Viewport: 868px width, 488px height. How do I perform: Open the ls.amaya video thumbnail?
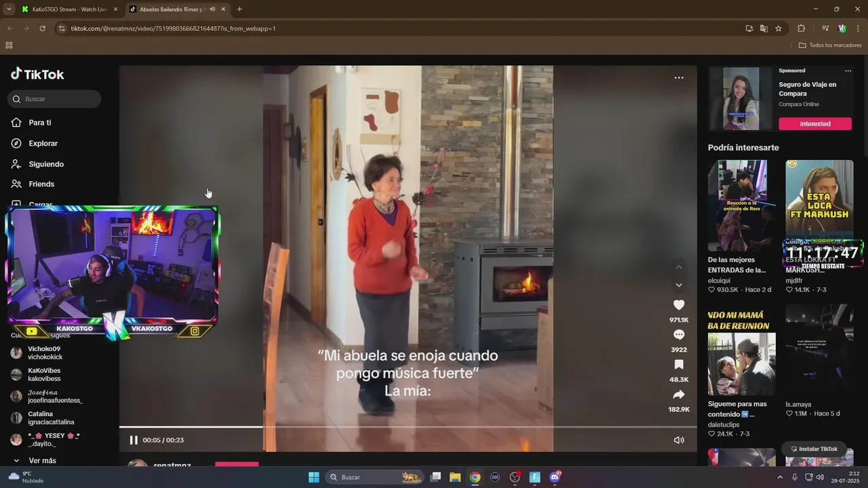[x=819, y=350]
